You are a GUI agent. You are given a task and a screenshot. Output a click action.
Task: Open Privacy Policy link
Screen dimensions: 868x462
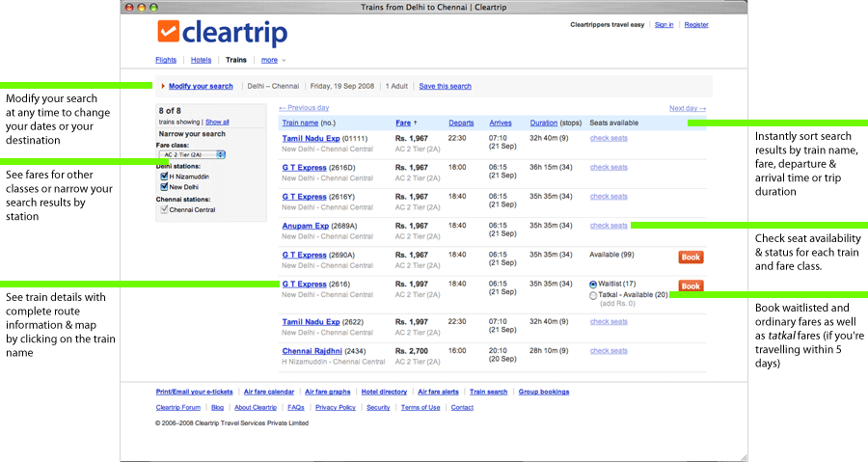pyautogui.click(x=336, y=408)
